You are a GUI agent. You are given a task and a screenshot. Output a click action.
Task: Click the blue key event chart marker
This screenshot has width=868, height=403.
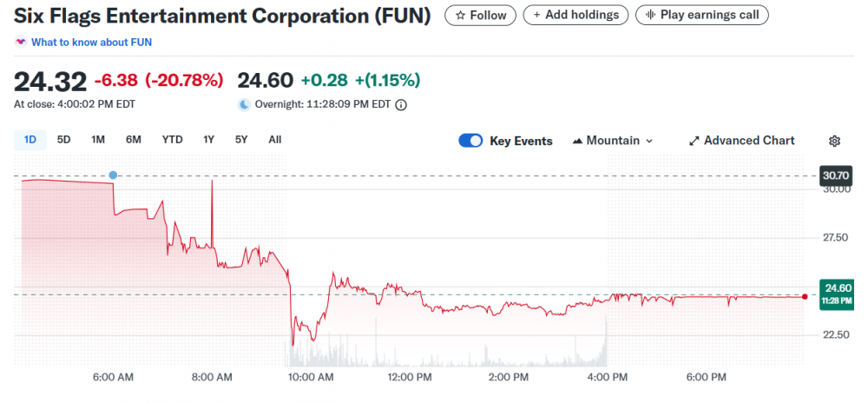click(113, 175)
